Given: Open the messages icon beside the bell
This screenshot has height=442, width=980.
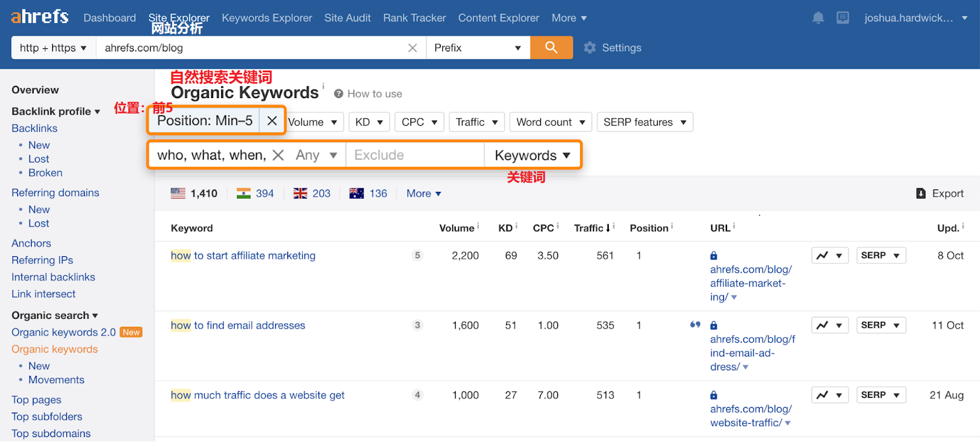Looking at the screenshot, I should point(843,18).
